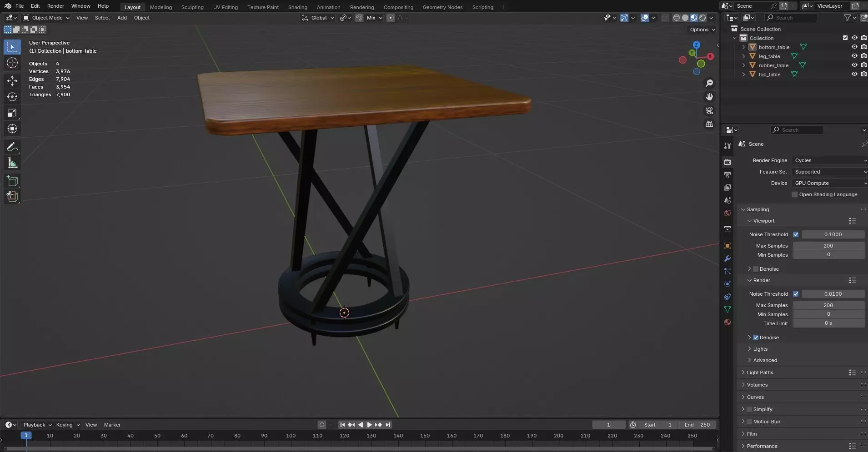
Task: Activate the Rotate tool
Action: (12, 97)
